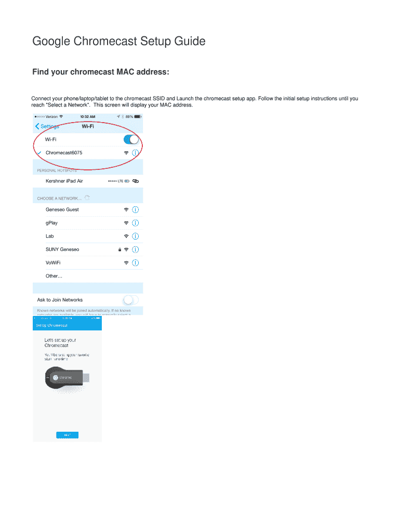Select Kershner iPad Air personal hotspot
This screenshot has height=532, width=400.
64,181
